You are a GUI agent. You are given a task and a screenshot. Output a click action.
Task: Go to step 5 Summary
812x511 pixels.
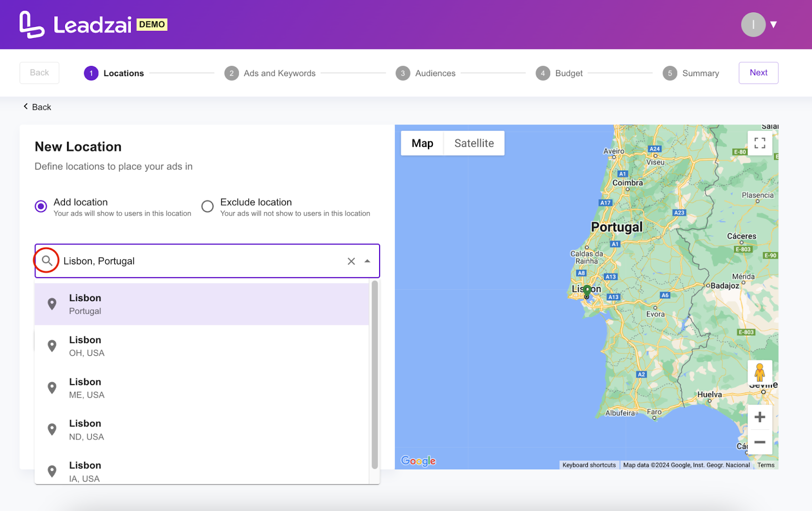coord(691,73)
